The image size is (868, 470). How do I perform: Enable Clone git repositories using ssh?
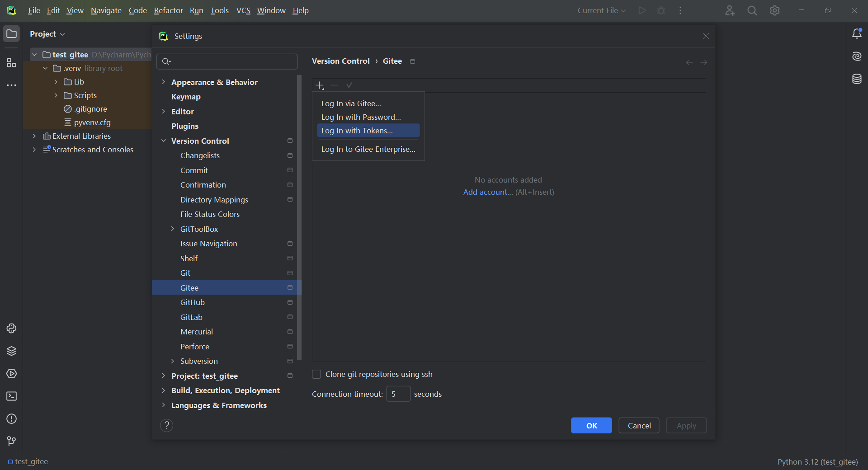coord(316,374)
